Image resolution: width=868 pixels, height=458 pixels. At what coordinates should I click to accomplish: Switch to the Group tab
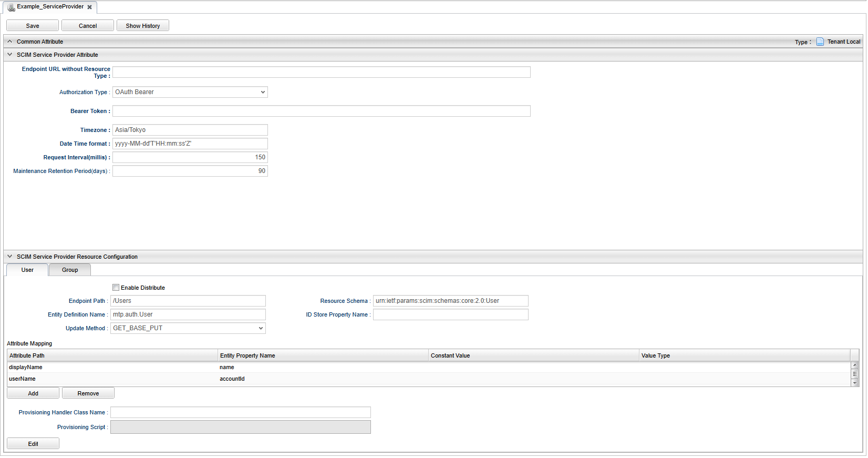[x=70, y=270]
